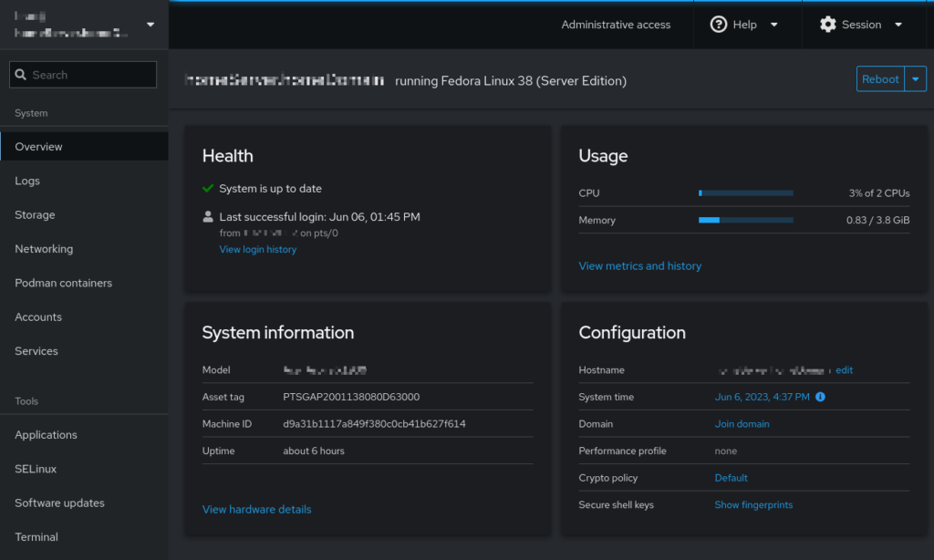Click the search magnifier icon in sidebar
This screenshot has height=560, width=934.
(20, 75)
